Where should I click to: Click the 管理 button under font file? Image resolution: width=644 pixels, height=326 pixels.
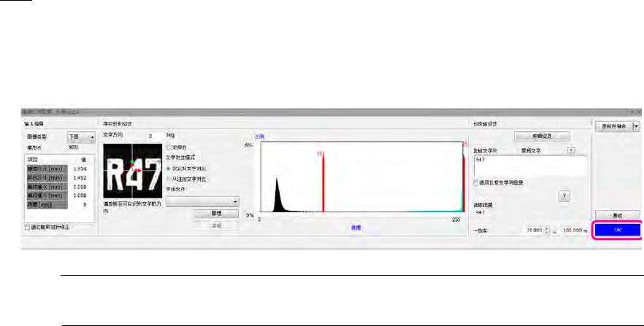coord(216,214)
